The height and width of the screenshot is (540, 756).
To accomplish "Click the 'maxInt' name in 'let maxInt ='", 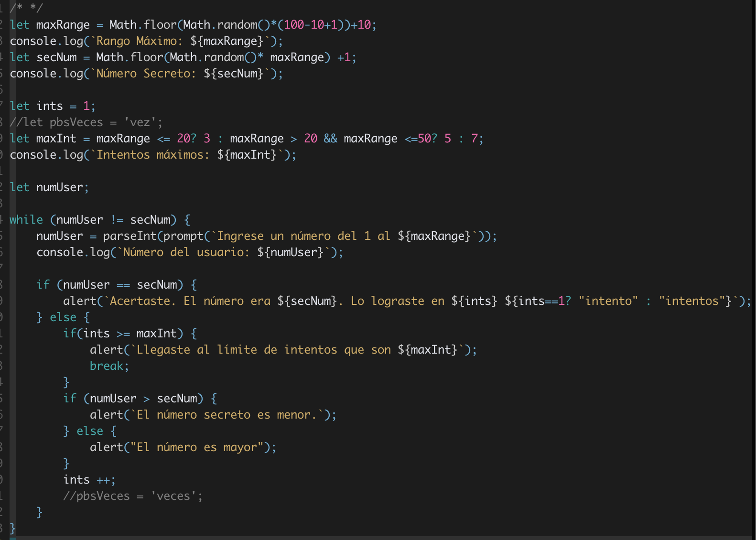I will click(x=56, y=139).
